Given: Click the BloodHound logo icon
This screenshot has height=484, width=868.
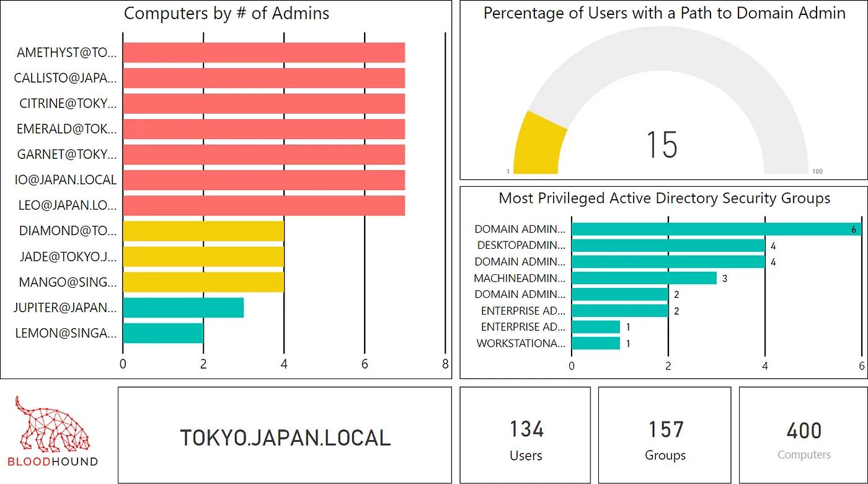Looking at the screenshot, I should click(x=53, y=431).
